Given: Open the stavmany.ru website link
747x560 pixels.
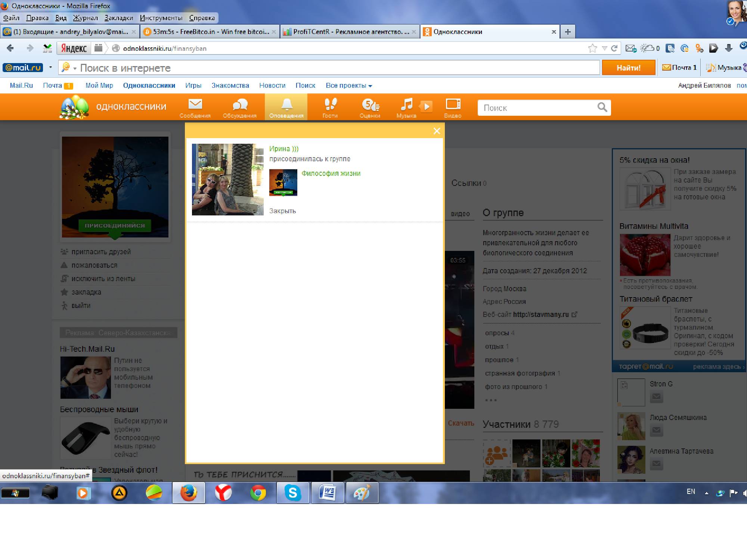Looking at the screenshot, I should [x=541, y=314].
